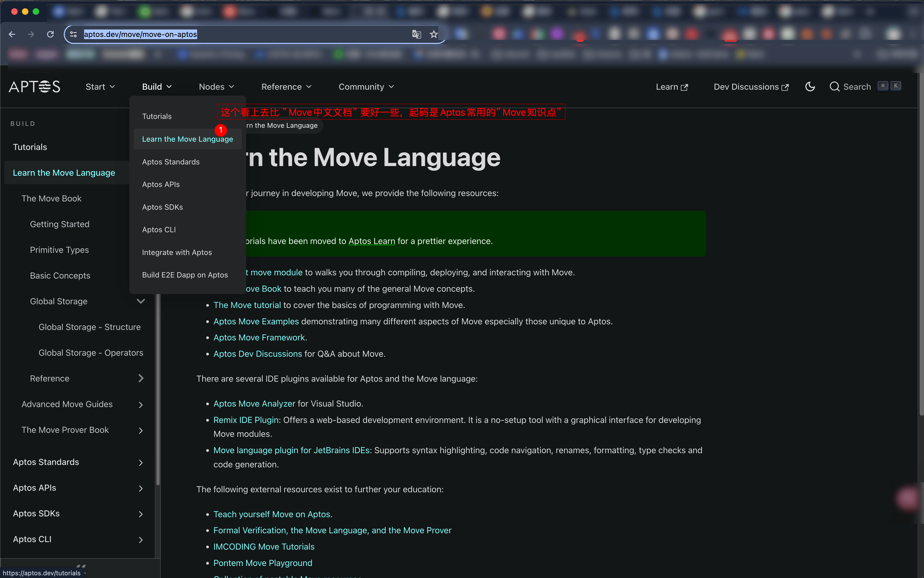The image size is (924, 578).
Task: Collapse Global Storage chevron in sidebar
Action: tap(141, 301)
